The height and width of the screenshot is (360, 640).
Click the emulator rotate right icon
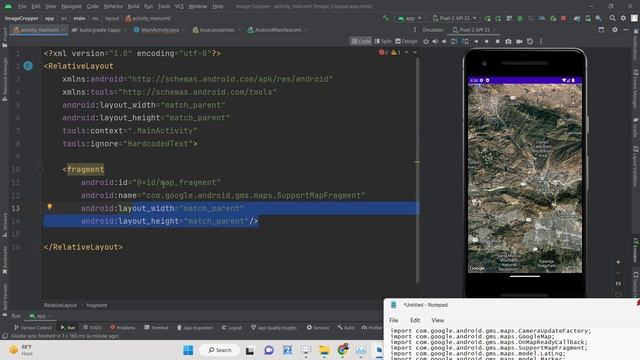pos(465,41)
